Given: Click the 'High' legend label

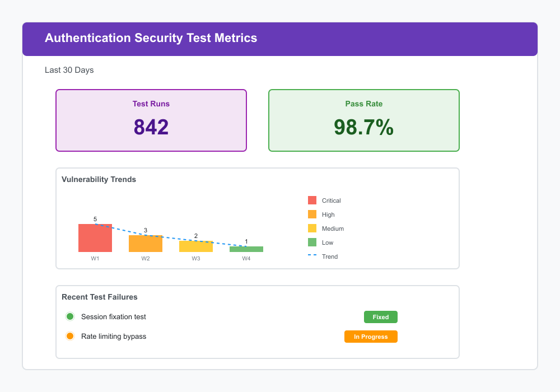Looking at the screenshot, I should 328,214.
